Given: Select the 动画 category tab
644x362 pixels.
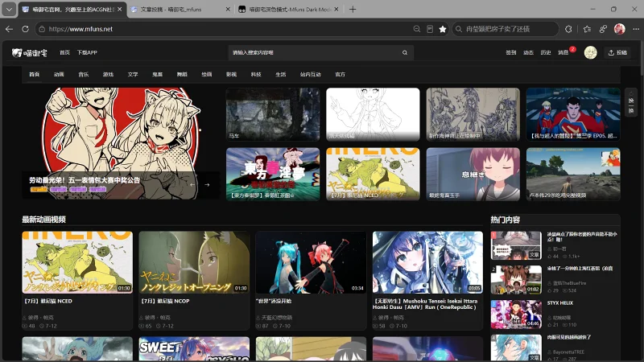Looking at the screenshot, I should pos(59,74).
